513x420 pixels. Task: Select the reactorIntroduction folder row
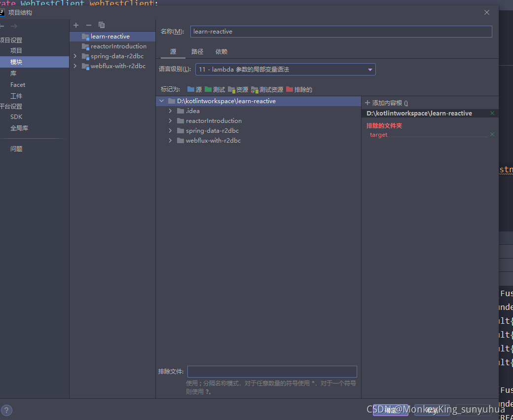[258, 121]
